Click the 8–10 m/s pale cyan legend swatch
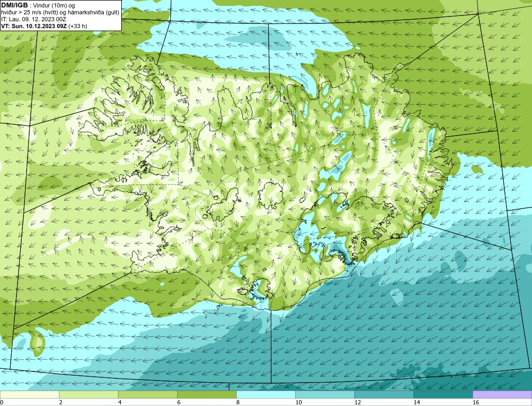The image size is (532, 406). tap(266, 394)
